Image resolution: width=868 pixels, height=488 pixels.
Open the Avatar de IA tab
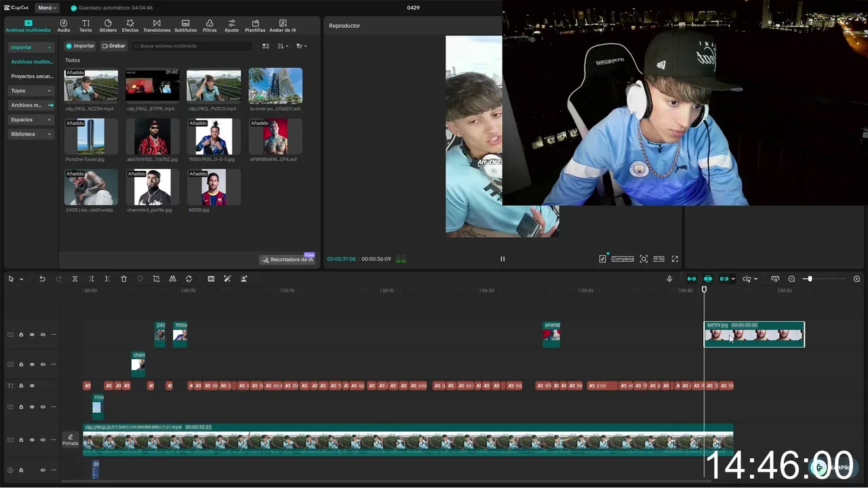click(283, 26)
